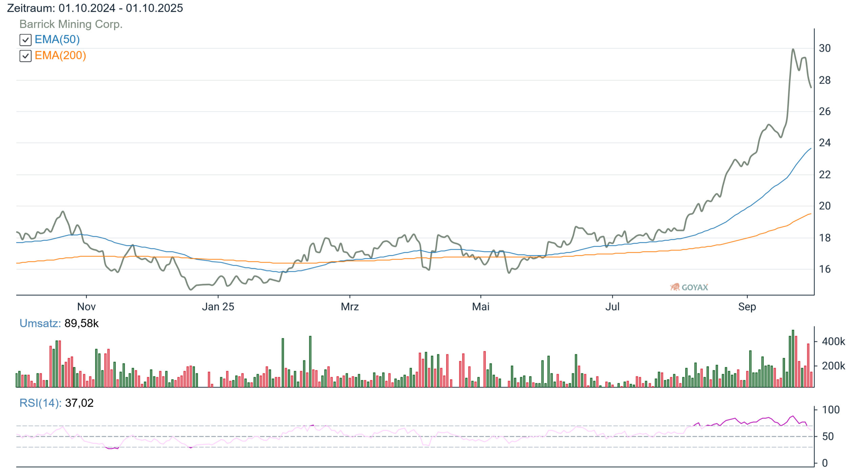This screenshot has width=868, height=470.
Task: Click the price axis value 20
Action: 825,205
